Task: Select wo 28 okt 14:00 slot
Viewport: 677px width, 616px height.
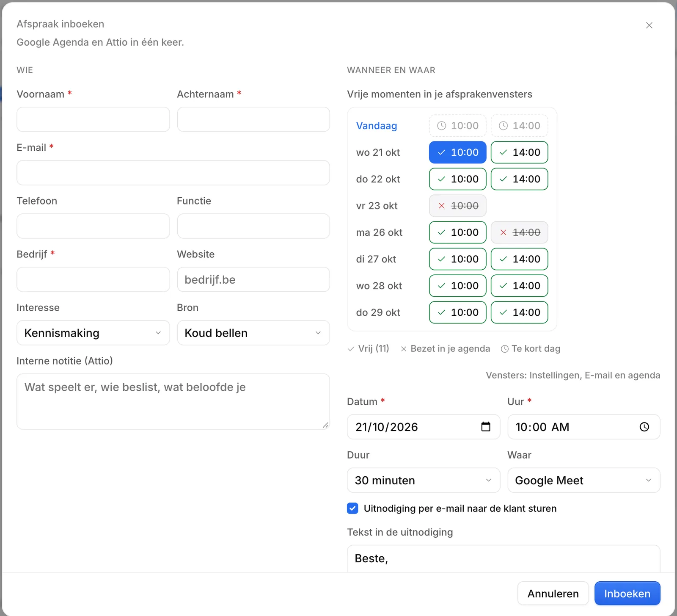Action: [519, 286]
